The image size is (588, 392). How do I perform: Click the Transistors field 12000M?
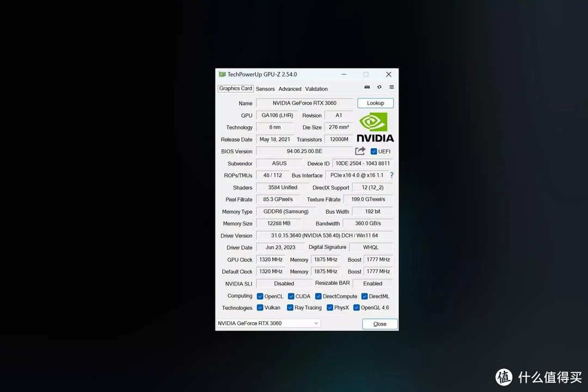[x=339, y=139]
